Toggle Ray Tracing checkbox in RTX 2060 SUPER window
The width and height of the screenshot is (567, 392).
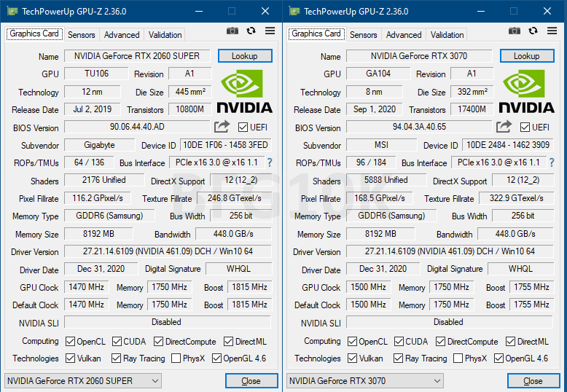pos(116,358)
